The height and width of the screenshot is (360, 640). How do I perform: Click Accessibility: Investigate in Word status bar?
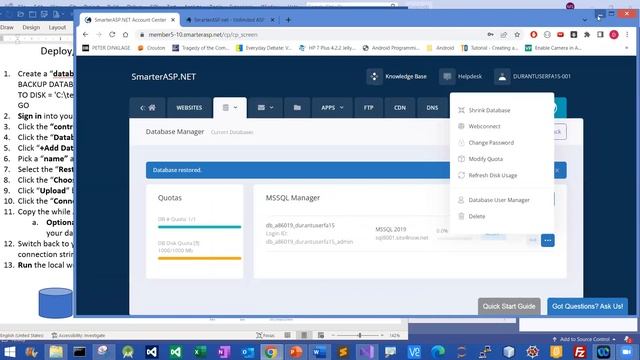coord(78,335)
